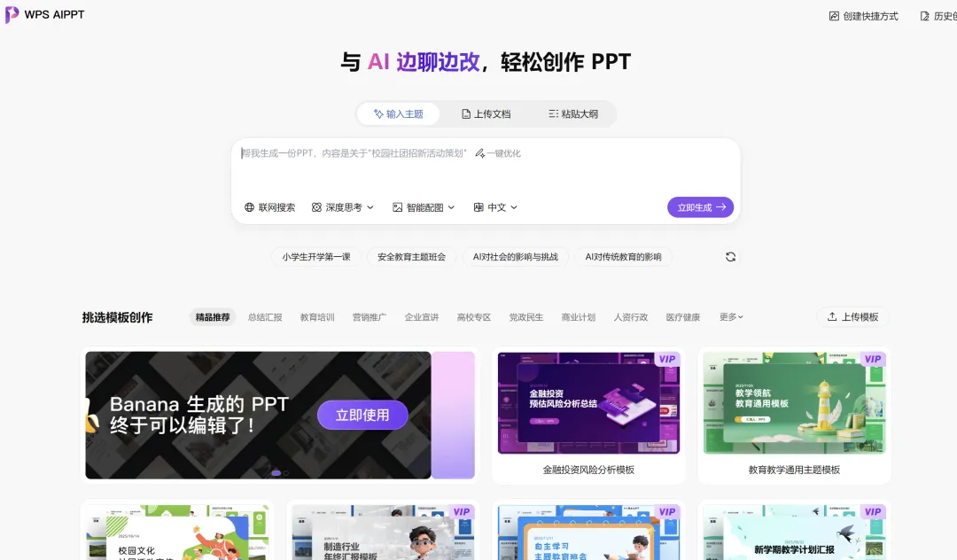
Task: Click the 金融投资风险分析模板 title text
Action: pos(589,470)
